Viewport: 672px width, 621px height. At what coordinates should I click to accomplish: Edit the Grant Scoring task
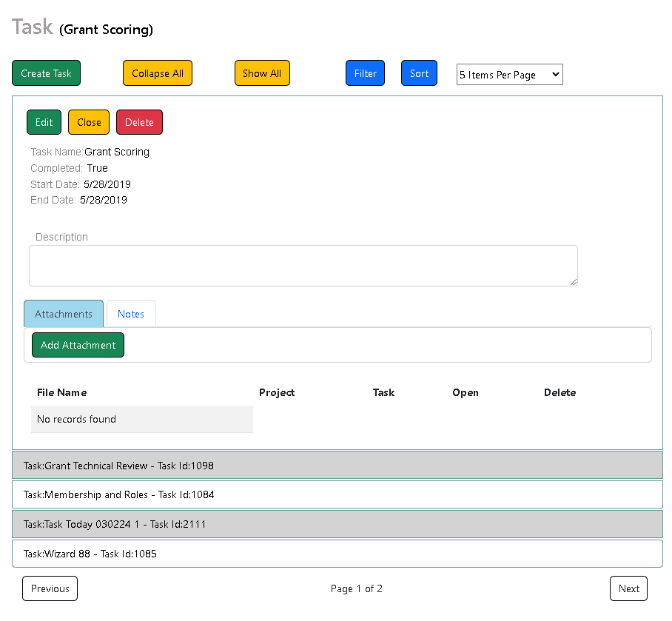[x=44, y=122]
